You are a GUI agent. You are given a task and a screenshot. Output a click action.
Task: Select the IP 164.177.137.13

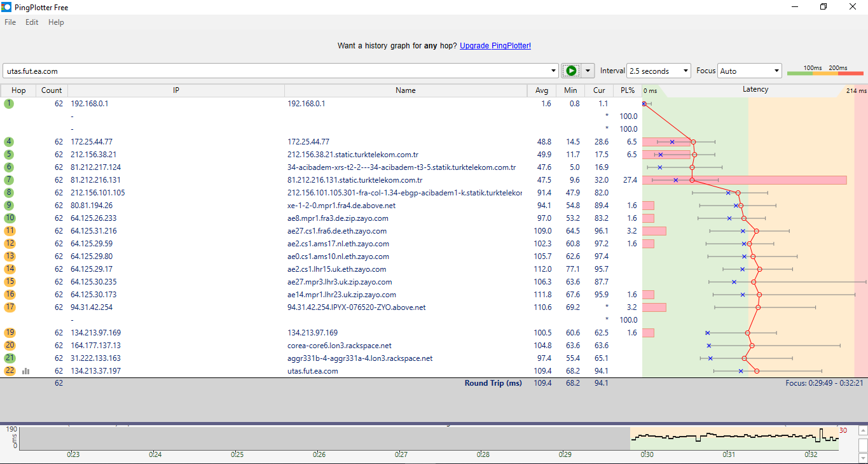95,345
